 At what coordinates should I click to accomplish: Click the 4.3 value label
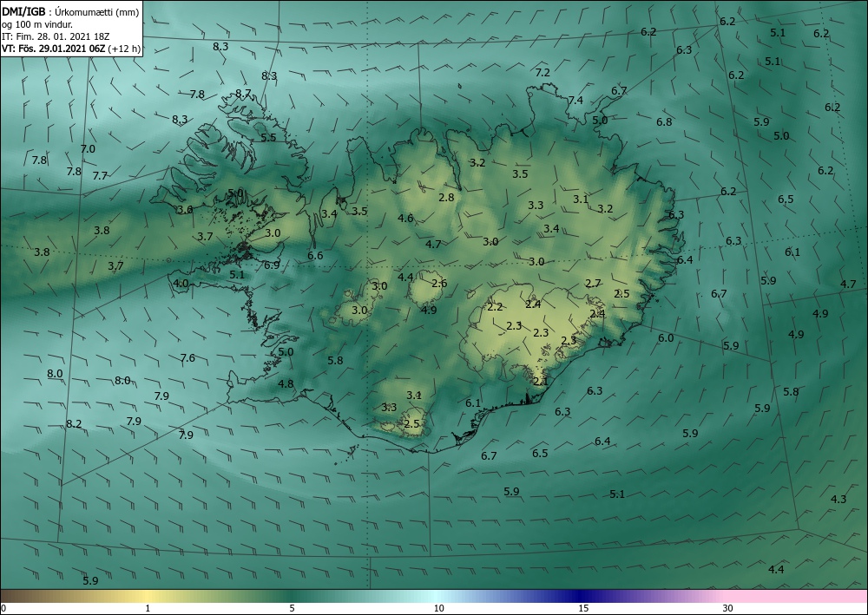click(838, 499)
